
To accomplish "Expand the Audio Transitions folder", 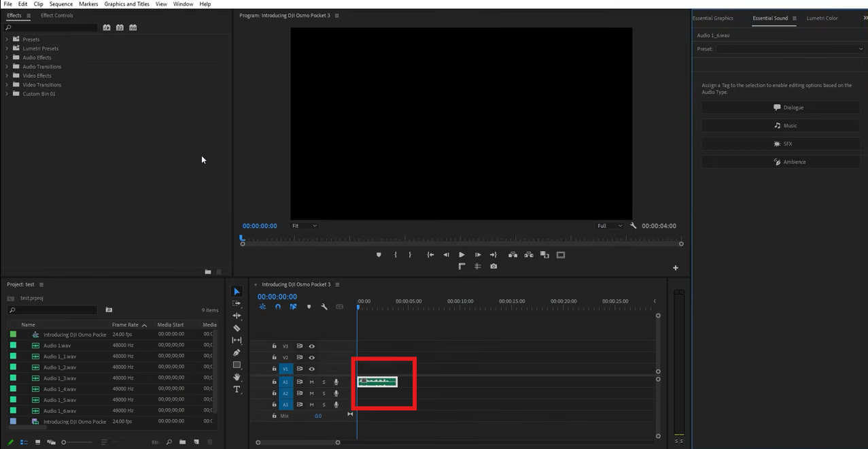I will coord(7,67).
